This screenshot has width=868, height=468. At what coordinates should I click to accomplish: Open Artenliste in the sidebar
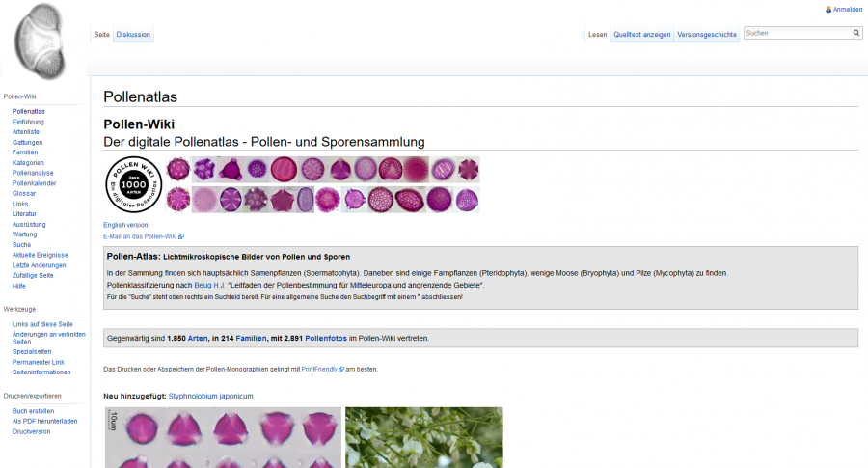tap(26, 132)
